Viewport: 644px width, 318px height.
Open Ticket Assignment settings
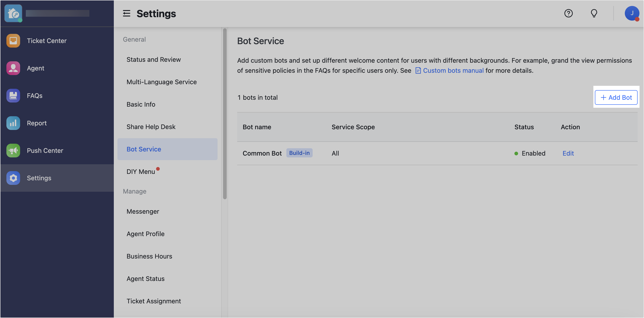154,301
